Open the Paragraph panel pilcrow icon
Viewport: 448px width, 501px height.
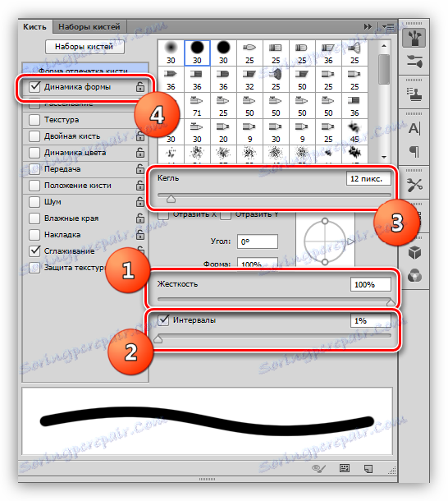click(414, 151)
